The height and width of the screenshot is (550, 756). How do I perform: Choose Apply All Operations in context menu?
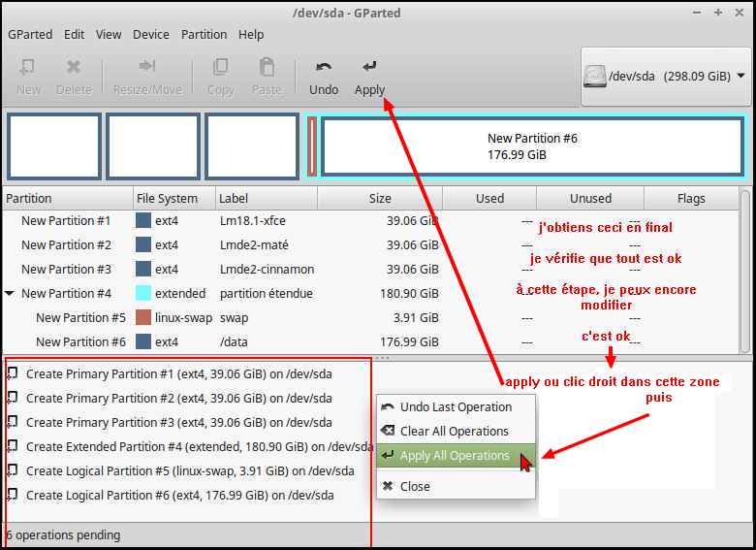(x=455, y=455)
